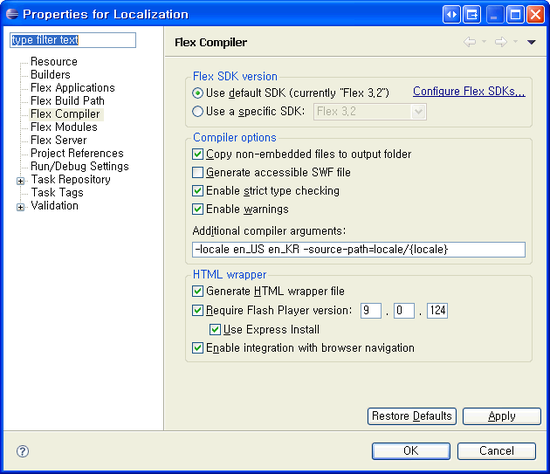Select Use default SDK radio button
Screen dimensions: 550x474
(198, 93)
